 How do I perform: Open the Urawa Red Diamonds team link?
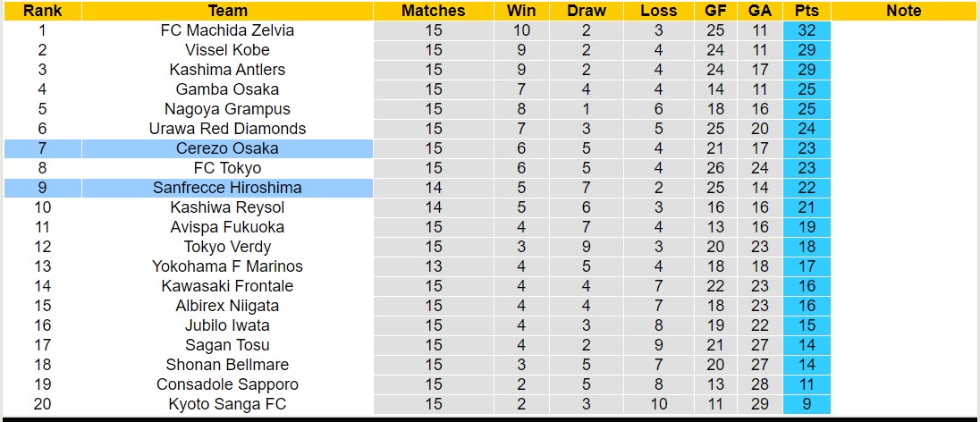point(227,129)
